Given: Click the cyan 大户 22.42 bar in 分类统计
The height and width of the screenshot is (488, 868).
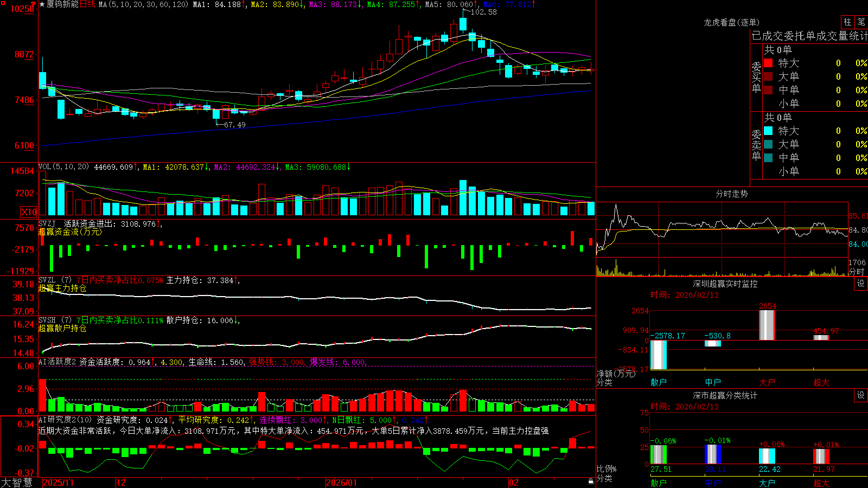Looking at the screenshot, I should pos(767,456).
